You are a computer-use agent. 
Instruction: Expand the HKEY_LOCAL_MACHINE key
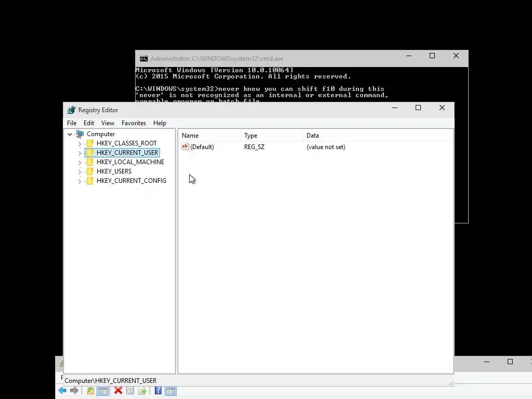[x=79, y=163]
